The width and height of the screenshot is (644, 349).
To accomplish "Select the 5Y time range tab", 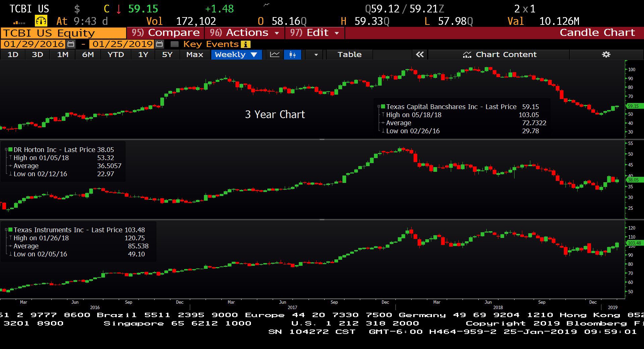I will pyautogui.click(x=167, y=54).
